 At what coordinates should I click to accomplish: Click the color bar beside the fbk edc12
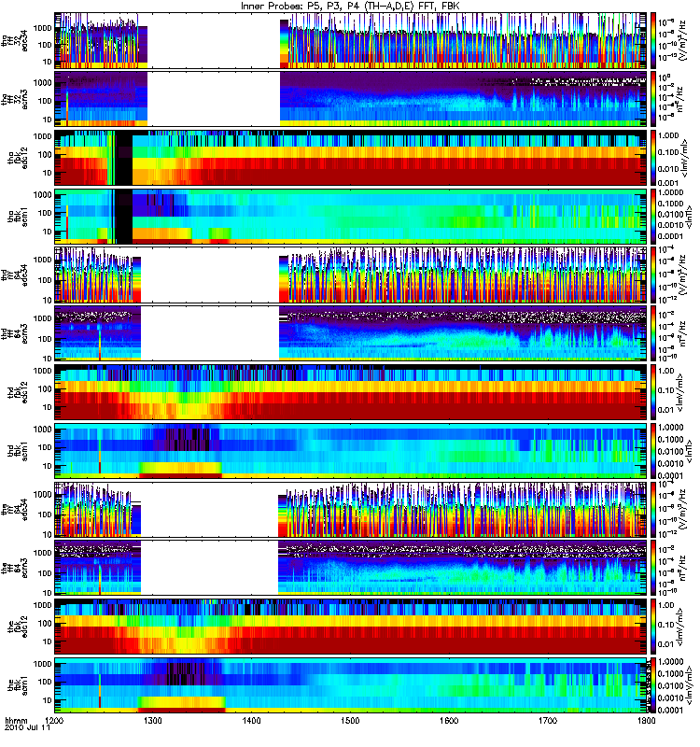(x=653, y=627)
